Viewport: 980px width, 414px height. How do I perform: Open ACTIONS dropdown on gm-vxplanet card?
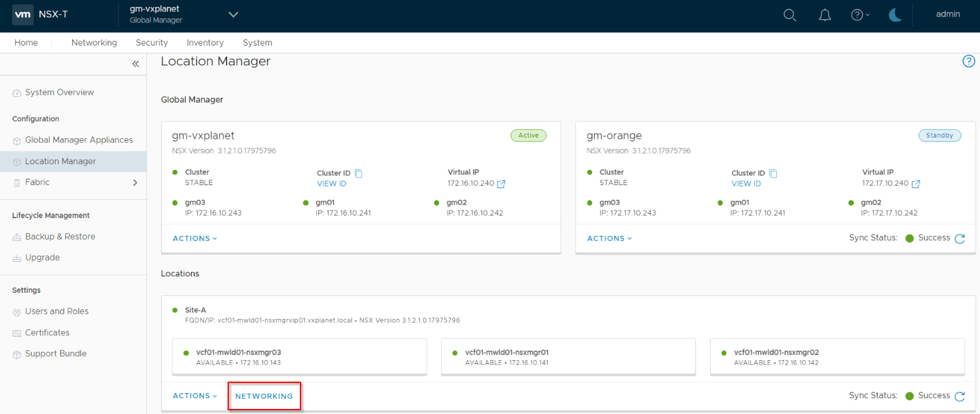[x=195, y=238]
